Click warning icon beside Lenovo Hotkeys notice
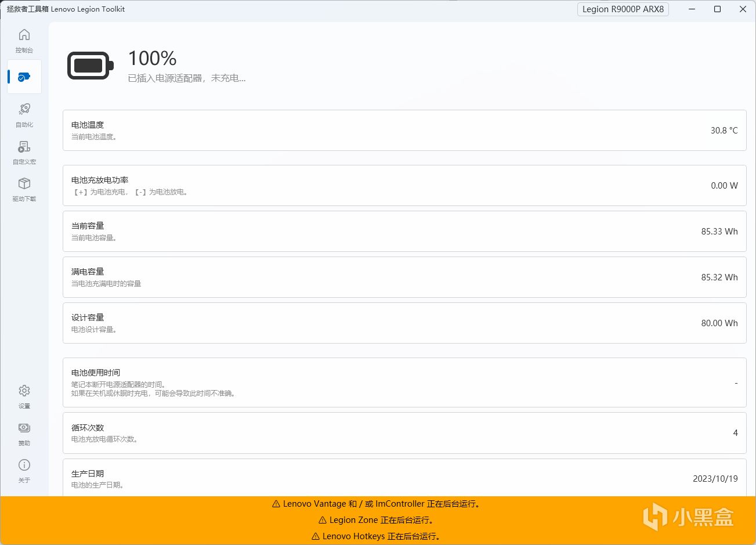 click(x=316, y=537)
